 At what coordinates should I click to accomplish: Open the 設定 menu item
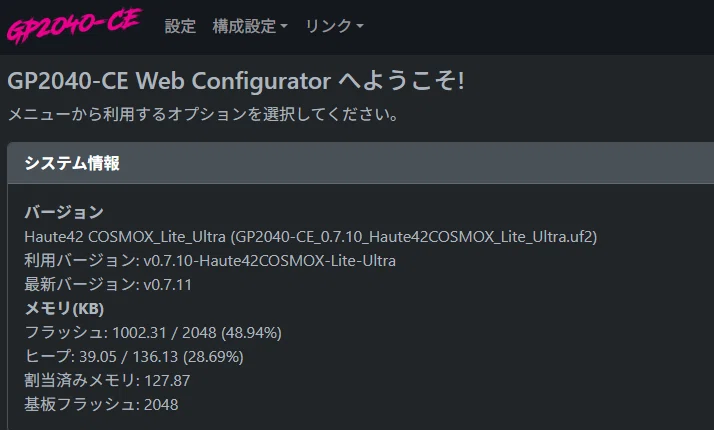pyautogui.click(x=180, y=26)
